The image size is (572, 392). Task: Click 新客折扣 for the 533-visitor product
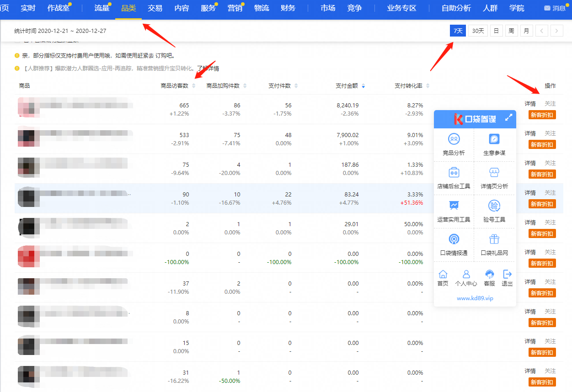pyautogui.click(x=542, y=145)
